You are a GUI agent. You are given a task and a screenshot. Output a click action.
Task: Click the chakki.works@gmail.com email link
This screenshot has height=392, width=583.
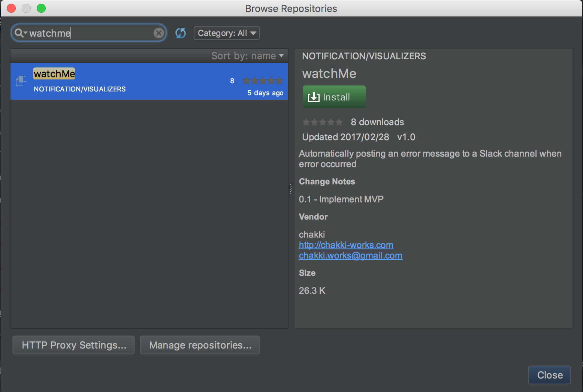pos(351,256)
